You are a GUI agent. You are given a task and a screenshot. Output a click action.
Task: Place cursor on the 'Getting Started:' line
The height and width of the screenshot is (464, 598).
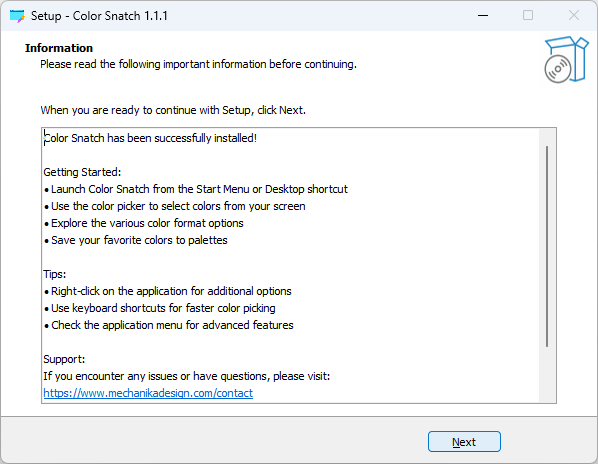82,172
